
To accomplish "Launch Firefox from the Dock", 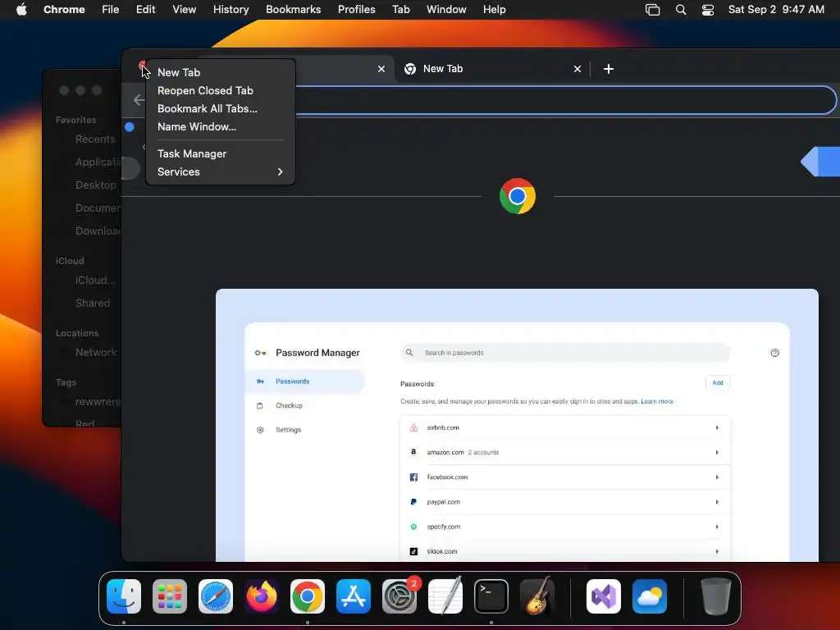I will coord(262,596).
